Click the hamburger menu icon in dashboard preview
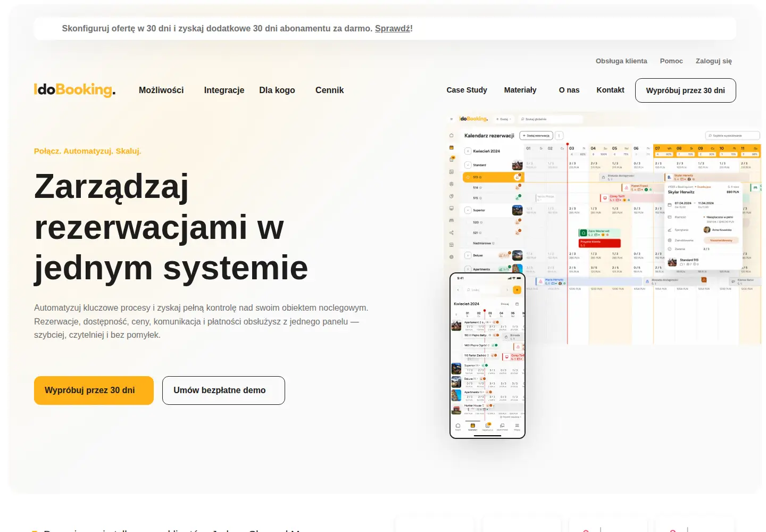The height and width of the screenshot is (532, 766). [452, 119]
